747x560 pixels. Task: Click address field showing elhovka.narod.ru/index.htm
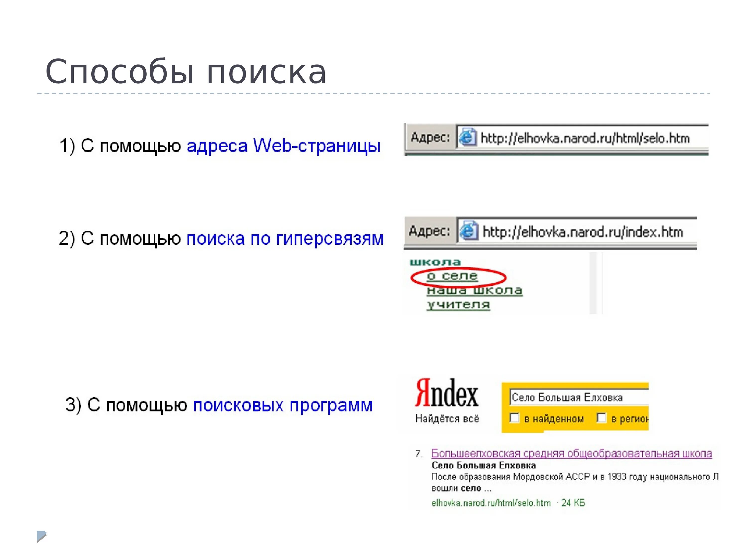coord(583,232)
